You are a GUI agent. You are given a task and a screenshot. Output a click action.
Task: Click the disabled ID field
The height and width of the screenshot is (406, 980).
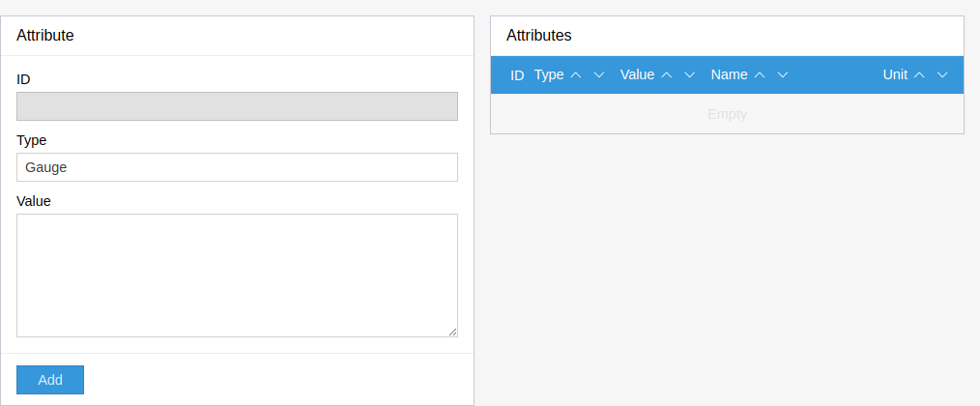(237, 106)
